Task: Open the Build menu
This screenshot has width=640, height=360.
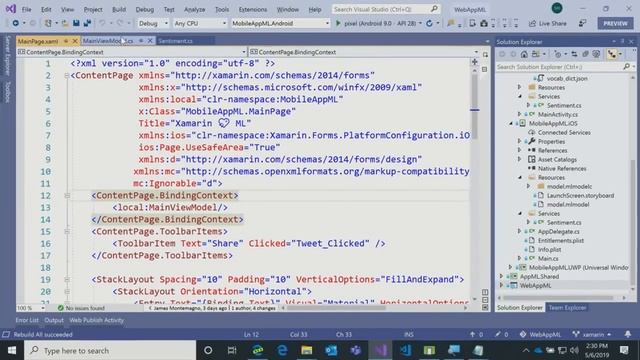Action: click(x=119, y=9)
